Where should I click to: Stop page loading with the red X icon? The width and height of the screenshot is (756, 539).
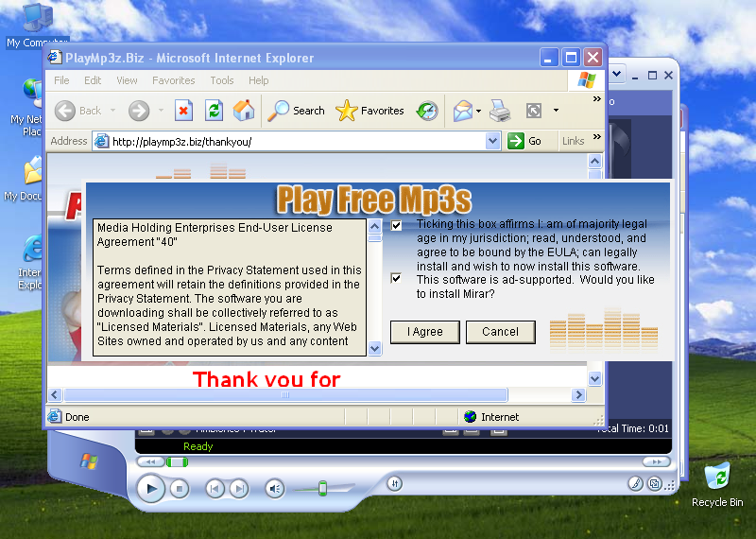click(183, 111)
